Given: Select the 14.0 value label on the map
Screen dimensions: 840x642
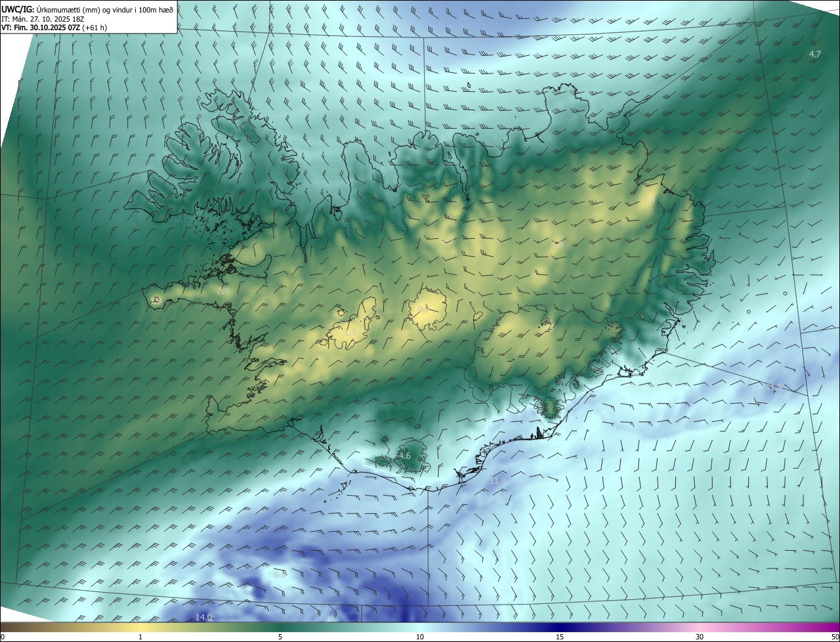Looking at the screenshot, I should pyautogui.click(x=204, y=617).
